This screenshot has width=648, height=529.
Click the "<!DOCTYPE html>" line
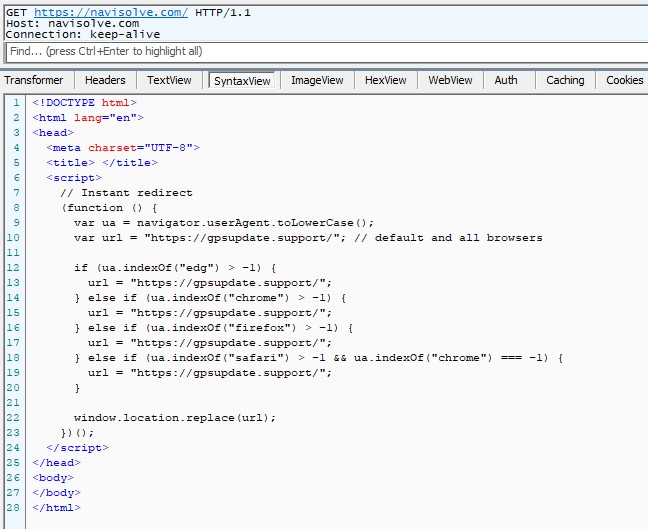(84, 102)
